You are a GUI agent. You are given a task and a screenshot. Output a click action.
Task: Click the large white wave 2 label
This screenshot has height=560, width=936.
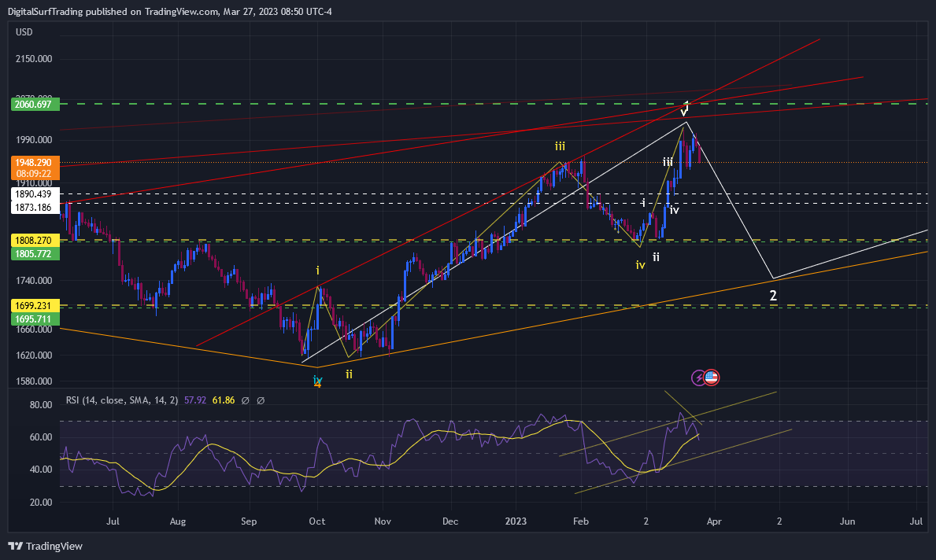pyautogui.click(x=773, y=295)
